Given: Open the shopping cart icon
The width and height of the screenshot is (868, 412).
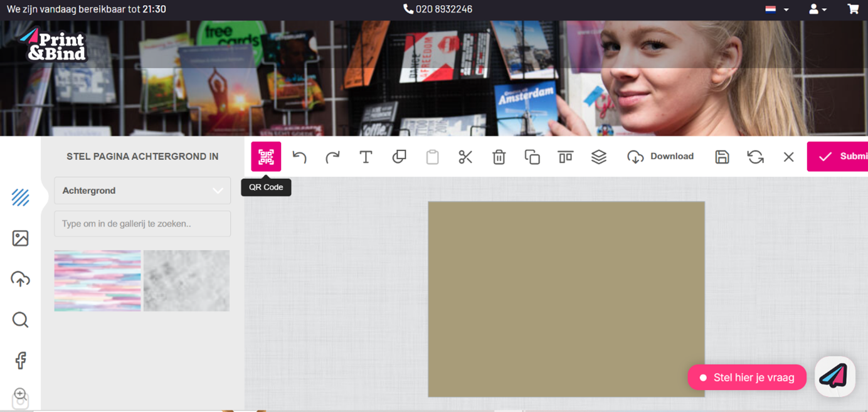Looking at the screenshot, I should point(853,9).
